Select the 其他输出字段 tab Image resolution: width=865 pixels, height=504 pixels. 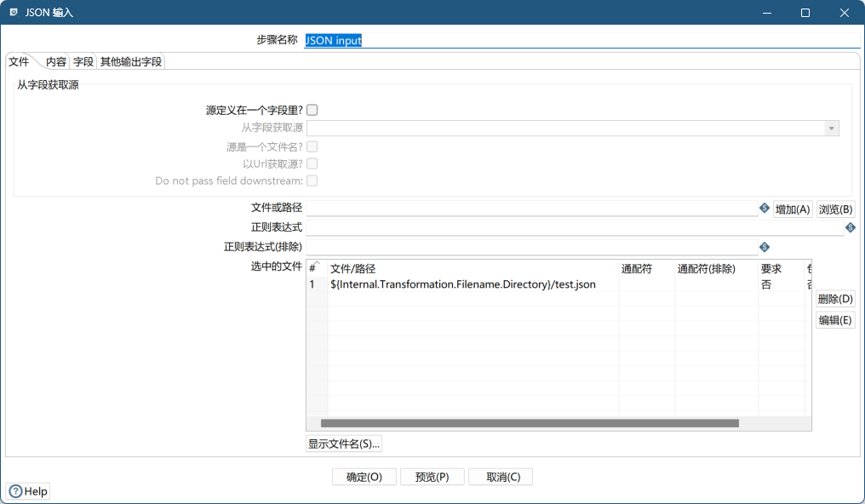[129, 61]
